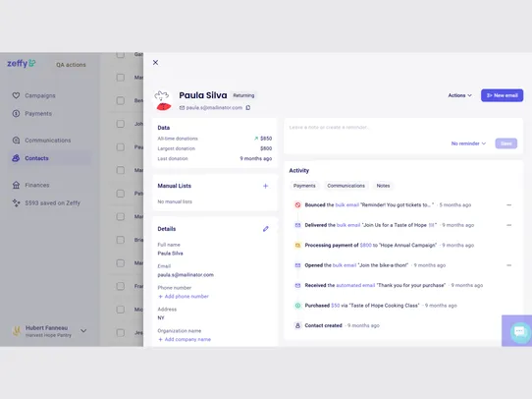The image size is (532, 399).
Task: Open the Campaigns heart icon
Action: 16,95
